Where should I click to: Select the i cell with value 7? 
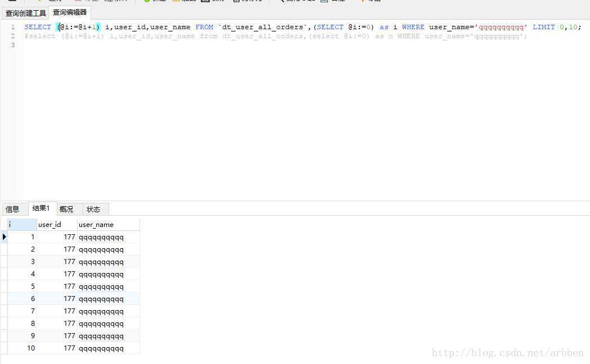[22, 311]
